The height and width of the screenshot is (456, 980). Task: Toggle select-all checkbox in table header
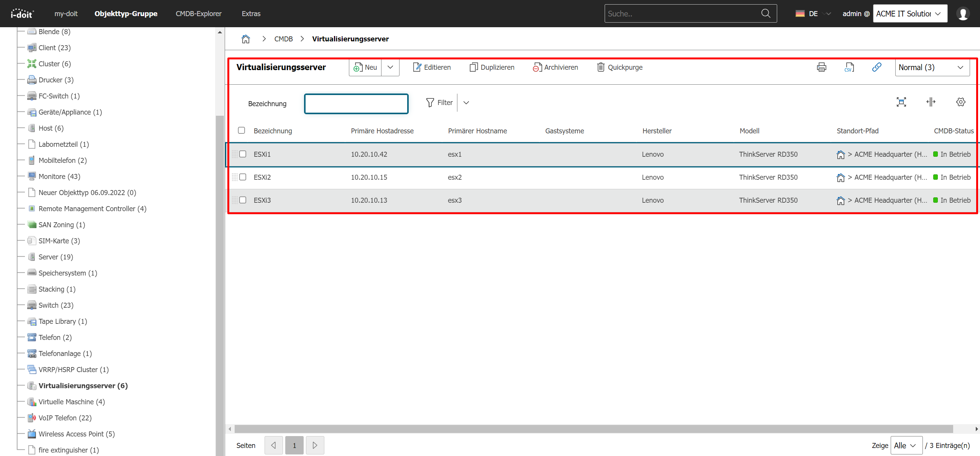[x=242, y=130]
